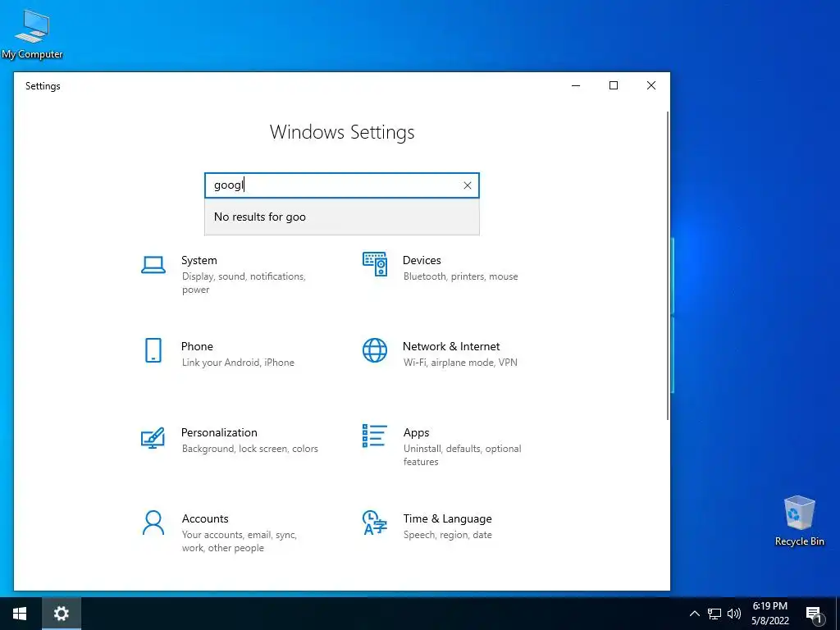Viewport: 840px width, 630px height.
Task: Open the Recycle Bin desktop icon
Action: [x=799, y=521]
